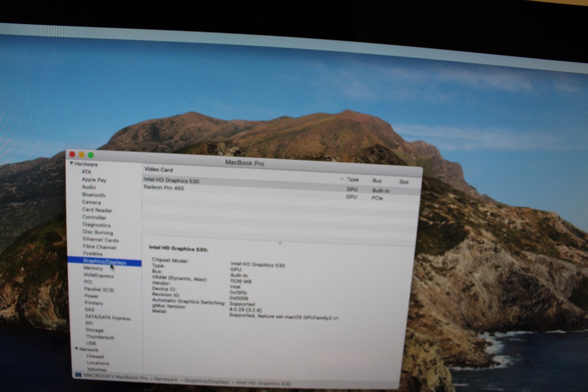Click the 'Device ID:' label
This screenshot has width=588, height=392.
click(164, 289)
